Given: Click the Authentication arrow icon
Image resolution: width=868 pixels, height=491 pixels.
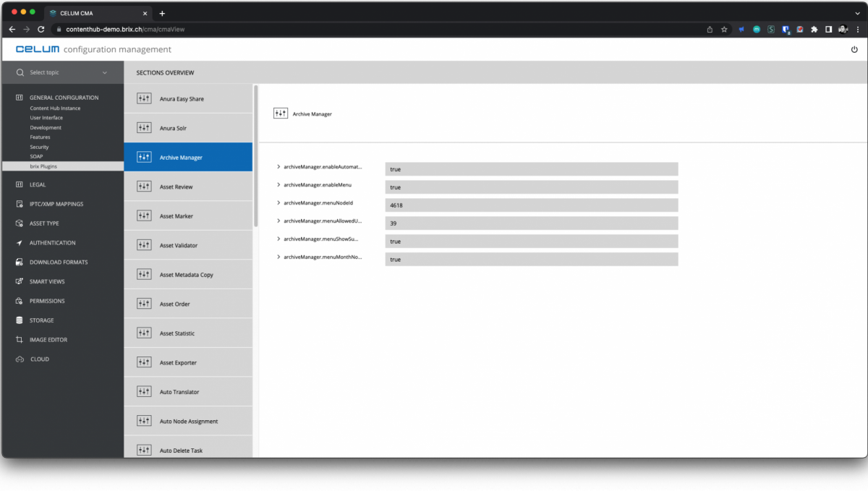Looking at the screenshot, I should [x=20, y=243].
